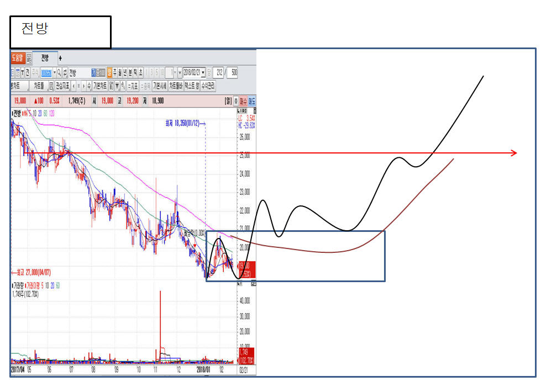Toggle the 일 daily period button
541x392 pixels.
coord(109,73)
